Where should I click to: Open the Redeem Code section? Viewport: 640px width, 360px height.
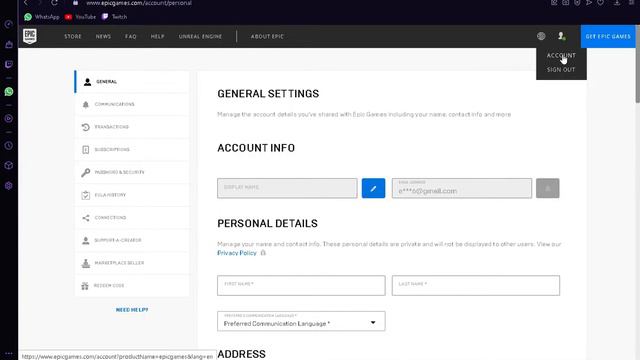[132, 286]
